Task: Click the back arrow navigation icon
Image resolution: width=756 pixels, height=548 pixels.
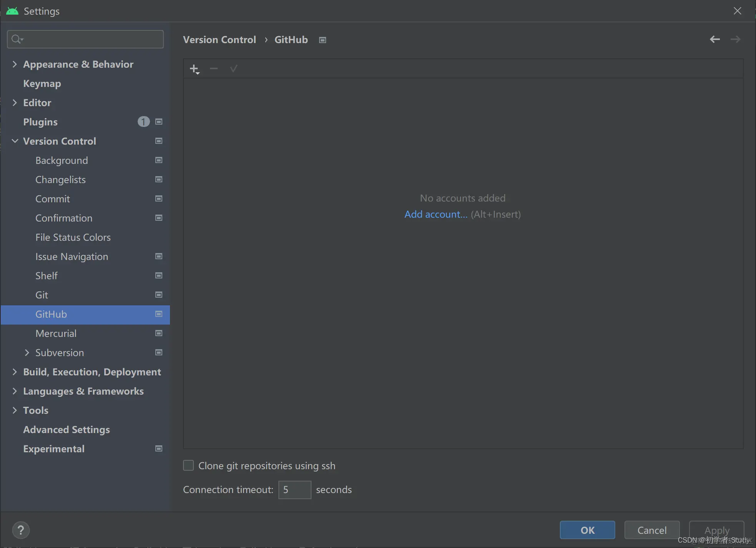Action: [714, 39]
